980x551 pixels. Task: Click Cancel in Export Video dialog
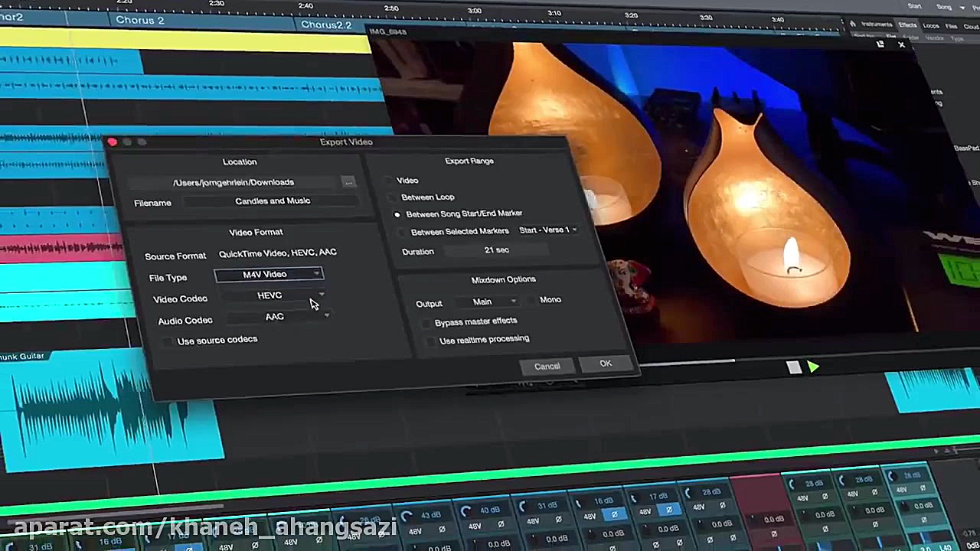[x=547, y=367]
